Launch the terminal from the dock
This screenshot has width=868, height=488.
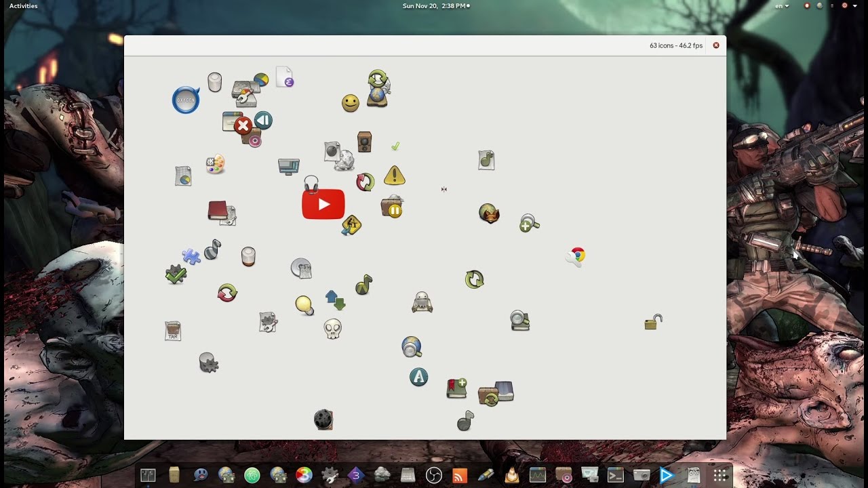pyautogui.click(x=616, y=475)
